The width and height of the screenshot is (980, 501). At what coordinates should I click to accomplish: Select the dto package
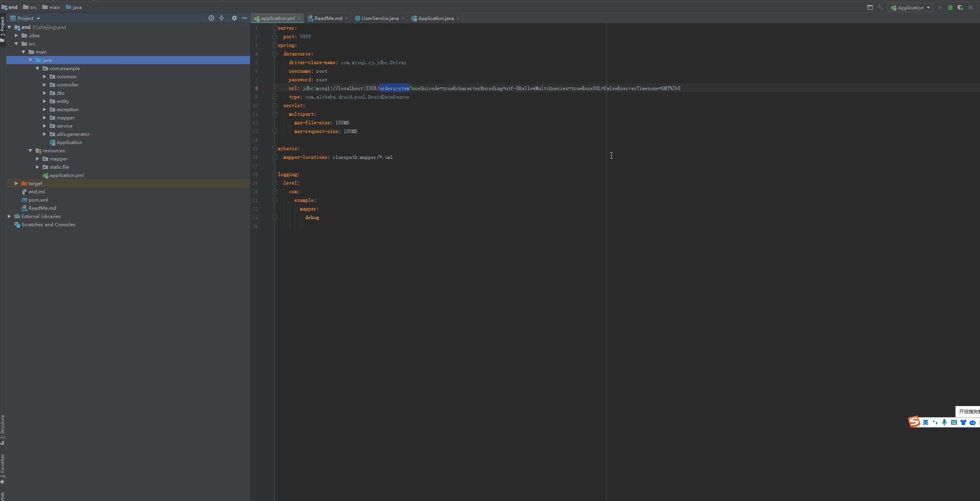click(60, 93)
